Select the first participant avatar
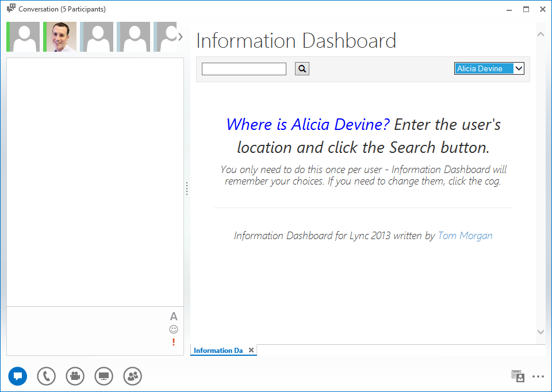Viewport: 552px width, 392px height. point(23,37)
